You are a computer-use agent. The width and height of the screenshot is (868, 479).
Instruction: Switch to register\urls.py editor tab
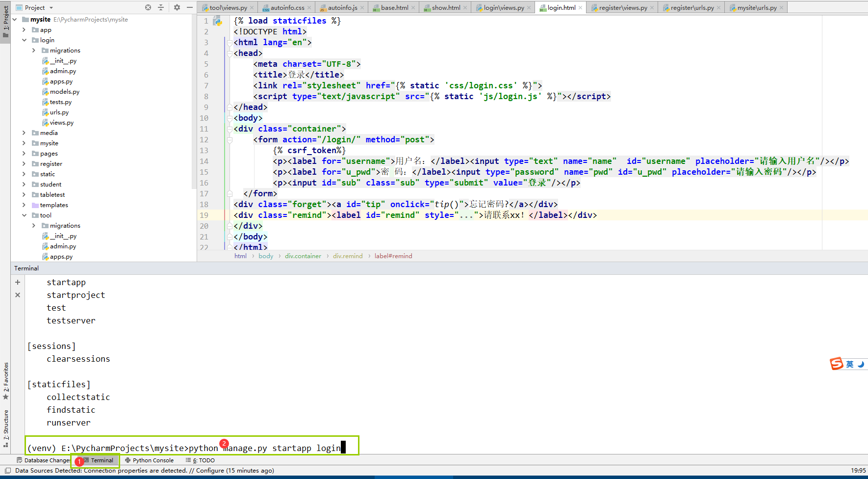coord(692,7)
